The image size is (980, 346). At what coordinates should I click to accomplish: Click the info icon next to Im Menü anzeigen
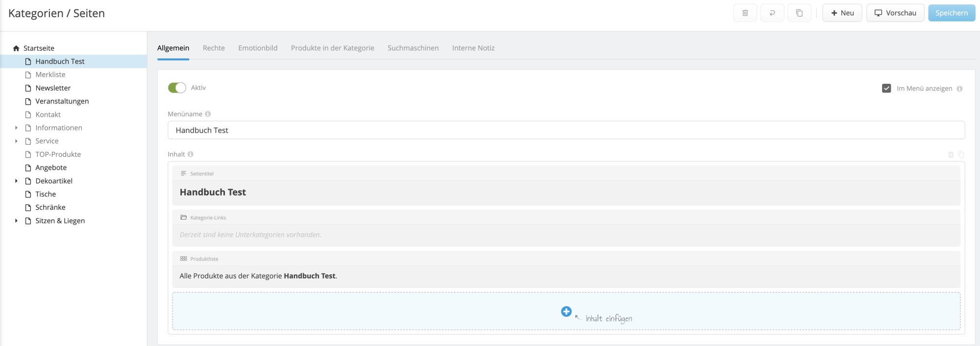959,89
